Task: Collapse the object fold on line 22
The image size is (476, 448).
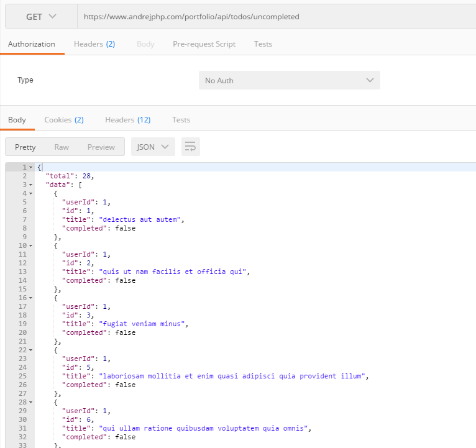Action: pos(30,350)
